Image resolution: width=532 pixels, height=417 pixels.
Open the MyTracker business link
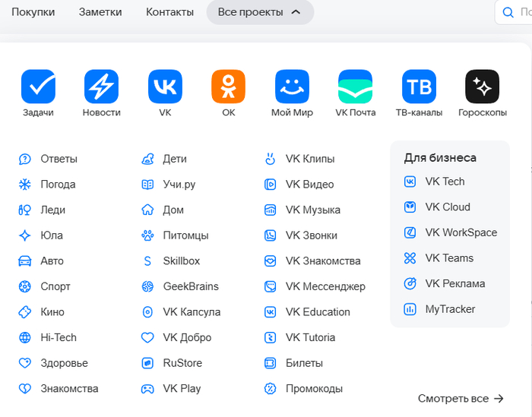450,309
